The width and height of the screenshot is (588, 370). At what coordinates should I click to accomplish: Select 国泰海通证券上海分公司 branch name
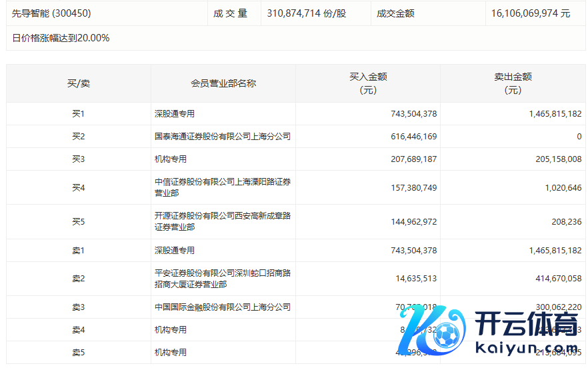[x=223, y=136]
